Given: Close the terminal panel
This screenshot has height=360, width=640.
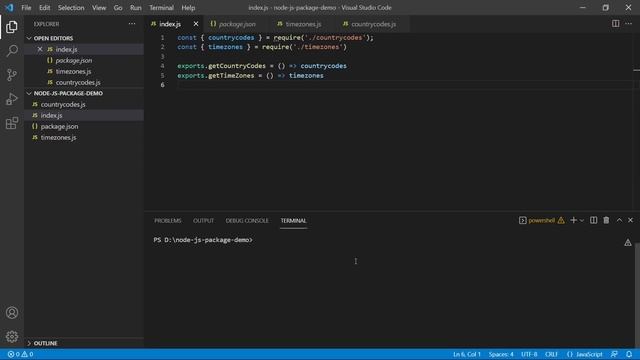Looking at the screenshot, I should [x=631, y=220].
